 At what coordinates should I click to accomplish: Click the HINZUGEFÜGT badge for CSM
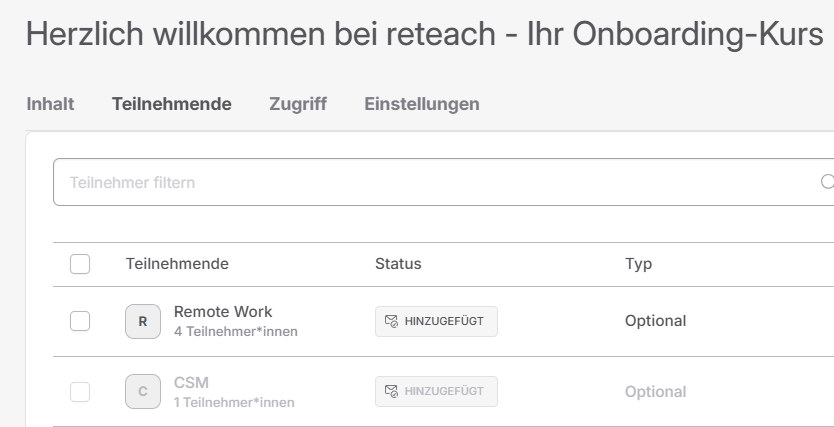point(436,391)
